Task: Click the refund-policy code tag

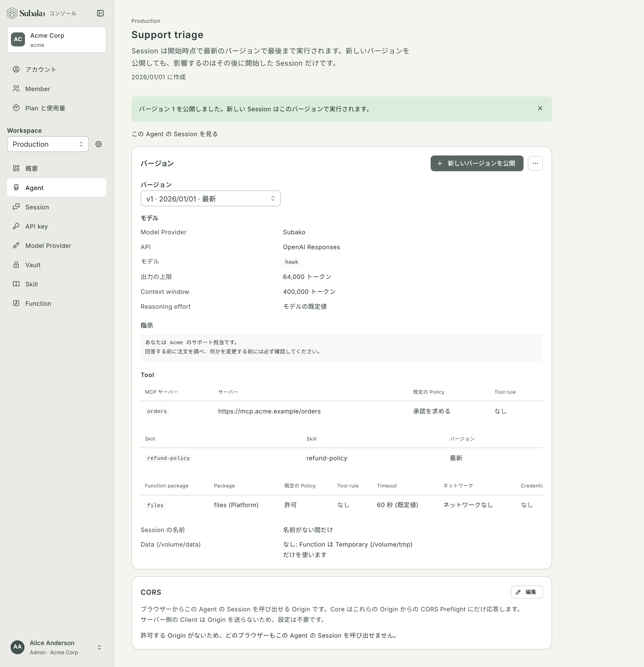Action: [x=168, y=458]
